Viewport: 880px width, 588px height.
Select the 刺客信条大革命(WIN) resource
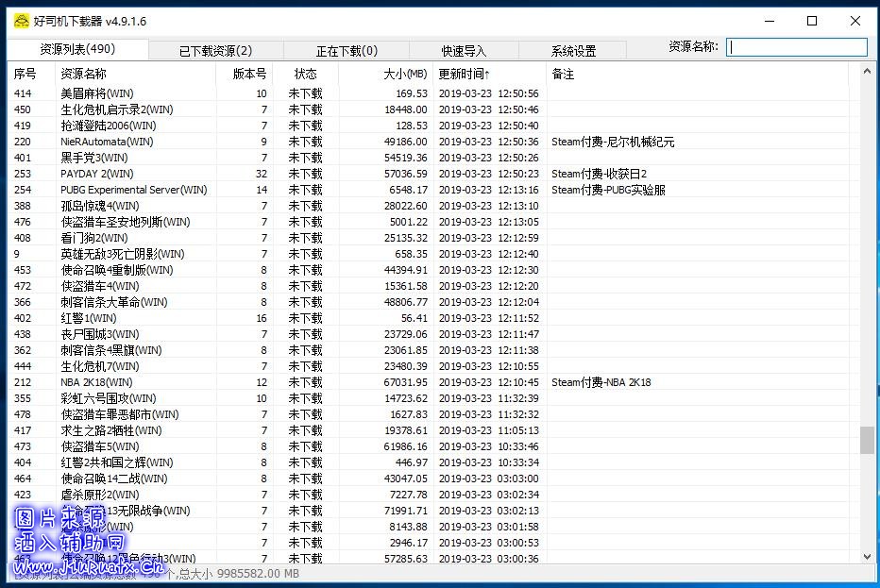click(428, 302)
